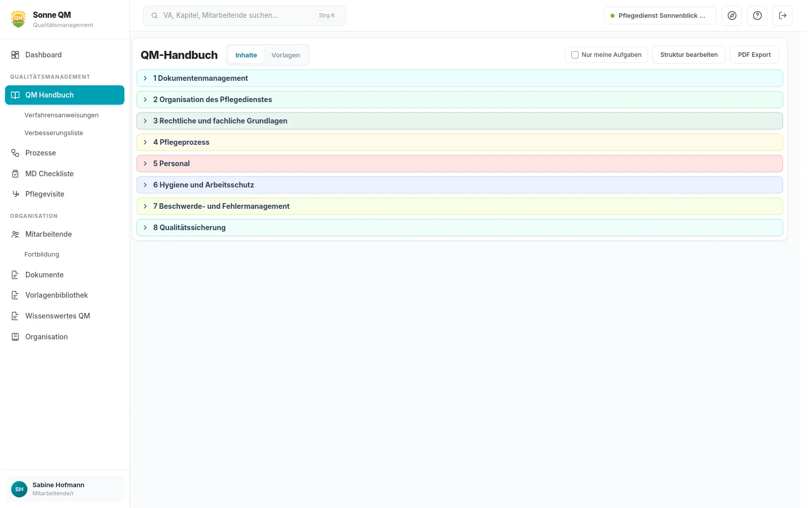
Task: Open Dashboard via its grid icon
Action: click(15, 55)
